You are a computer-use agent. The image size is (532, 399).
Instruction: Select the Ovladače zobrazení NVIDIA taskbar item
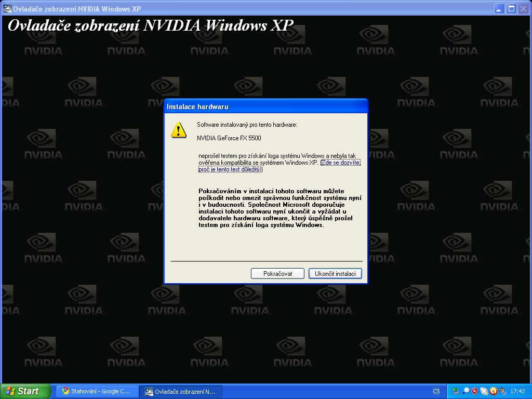pos(180,392)
